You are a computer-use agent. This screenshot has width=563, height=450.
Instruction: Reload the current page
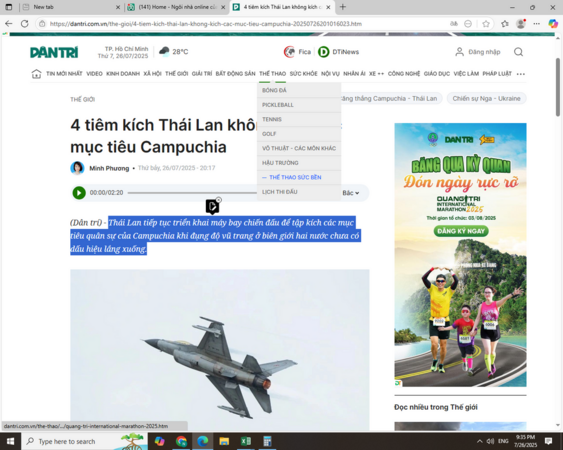click(x=24, y=24)
